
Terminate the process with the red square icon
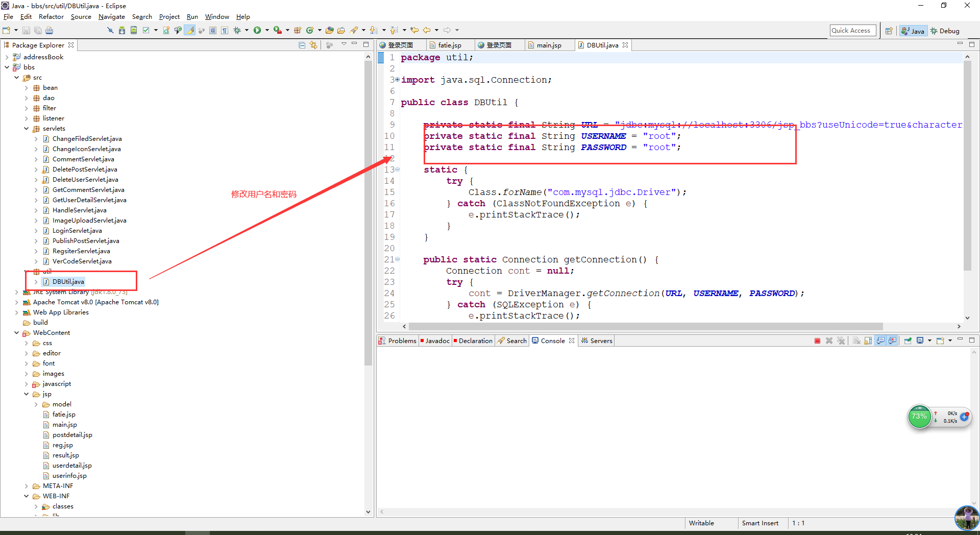[x=817, y=341]
